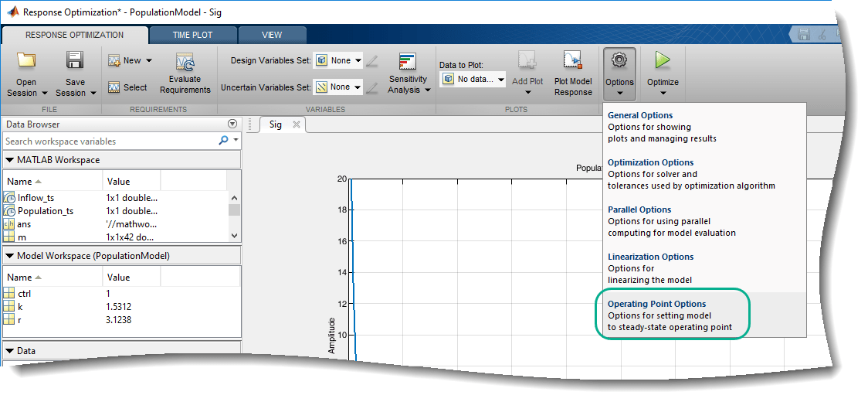Click the Model Workspace Value column header
This screenshot has width=868, height=402.
[132, 278]
